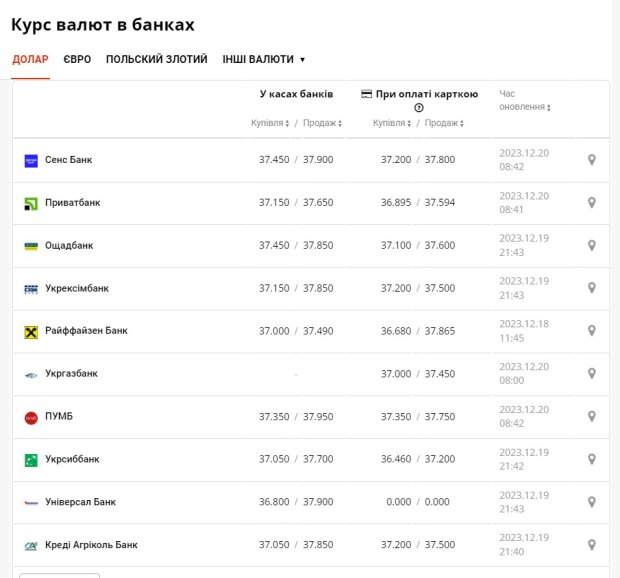Screen dimensions: 620x578
Task: Open map location pin for Укргазбанк
Action: pos(591,374)
